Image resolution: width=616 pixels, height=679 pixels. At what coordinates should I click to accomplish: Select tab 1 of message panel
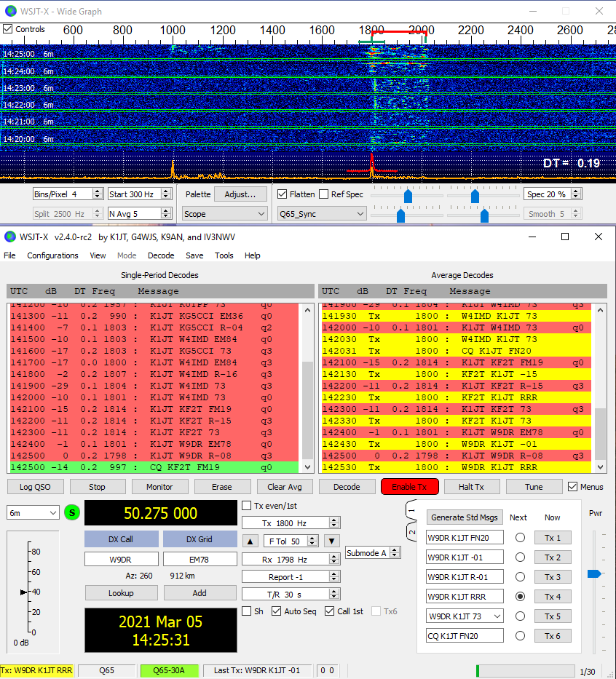(411, 511)
